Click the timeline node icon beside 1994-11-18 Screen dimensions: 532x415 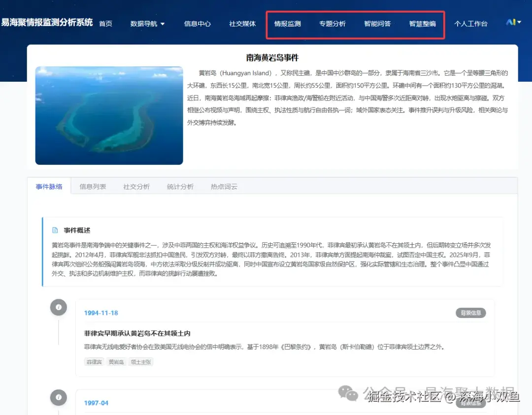click(59, 307)
